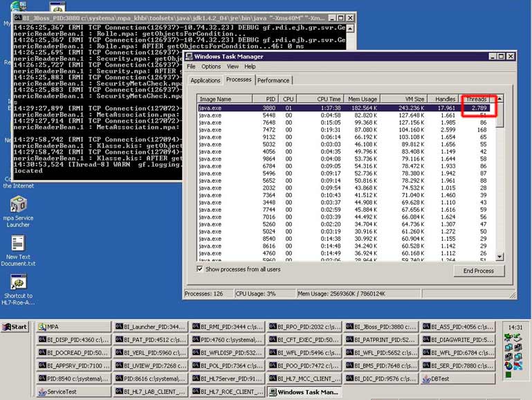Activate the BI_JBoss_PID:3880 taskbar button
Screen dimensions: 532x400
pos(381,327)
